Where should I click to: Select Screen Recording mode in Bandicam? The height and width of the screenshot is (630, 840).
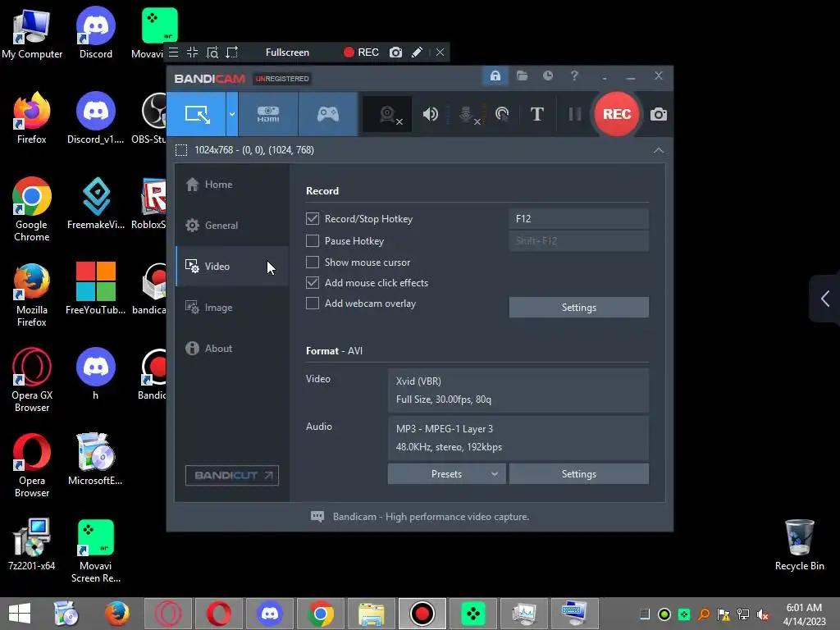point(197,114)
